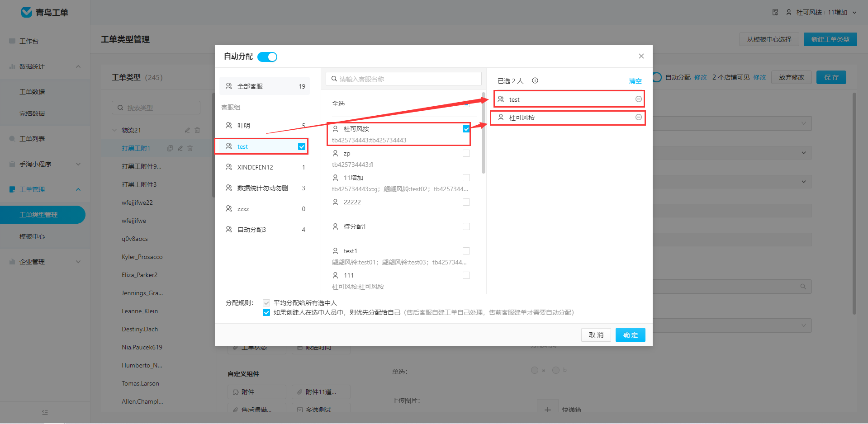Screen dimensions: 868x424
Task: Remove test from selected list
Action: [639, 99]
